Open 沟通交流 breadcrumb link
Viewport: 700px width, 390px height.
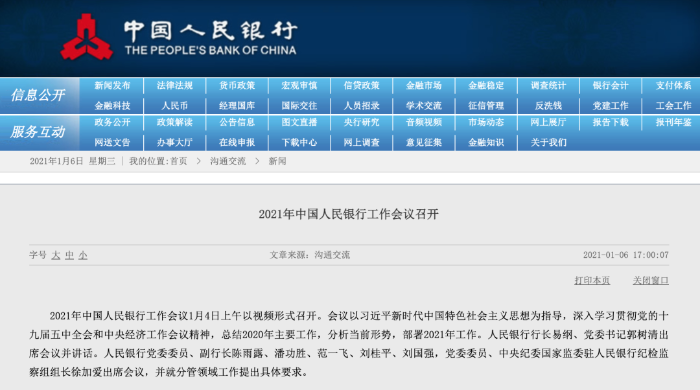point(228,161)
